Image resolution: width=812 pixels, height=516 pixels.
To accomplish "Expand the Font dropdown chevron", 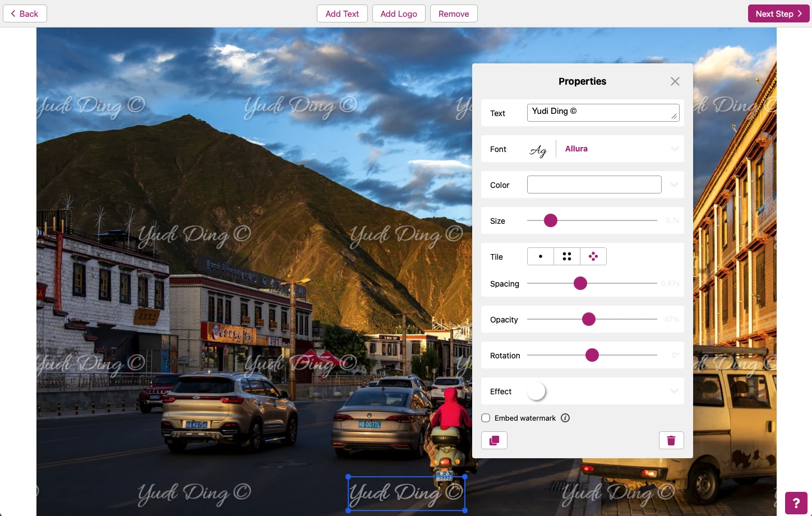I will point(675,149).
